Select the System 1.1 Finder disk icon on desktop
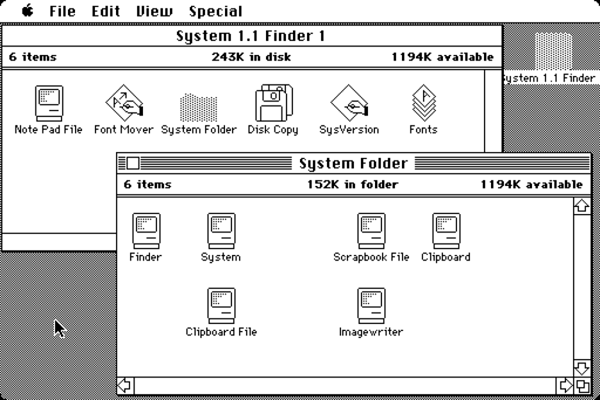Screen dimensions: 600x400 pos(553,51)
